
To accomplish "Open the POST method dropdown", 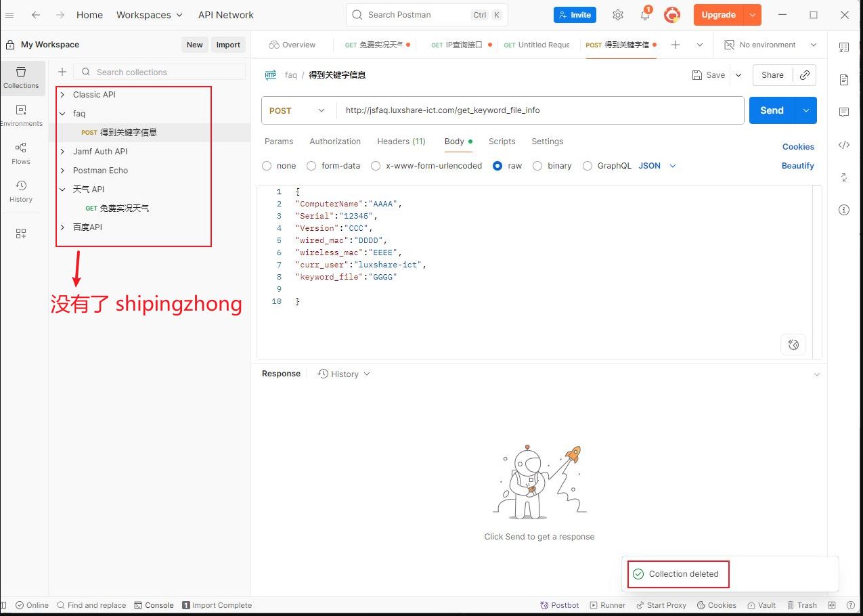I will point(298,110).
